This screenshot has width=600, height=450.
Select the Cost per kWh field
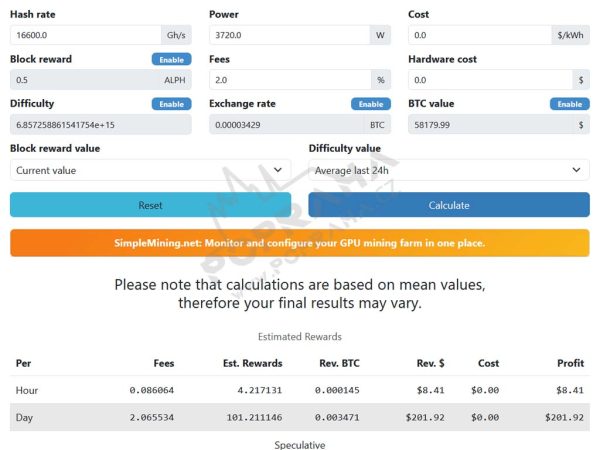(x=480, y=34)
